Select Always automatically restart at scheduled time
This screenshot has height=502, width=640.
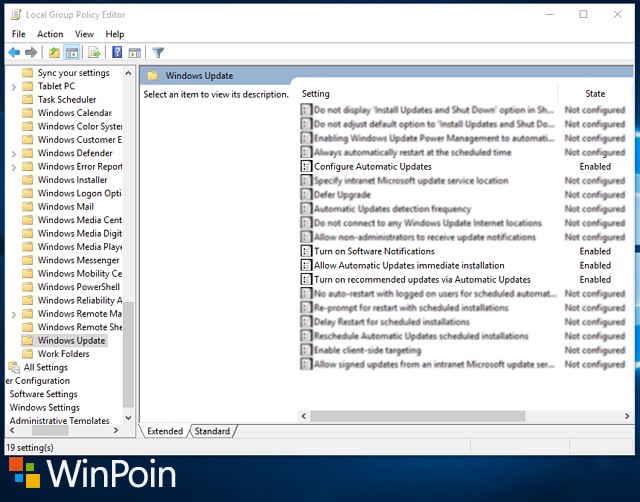coord(412,152)
